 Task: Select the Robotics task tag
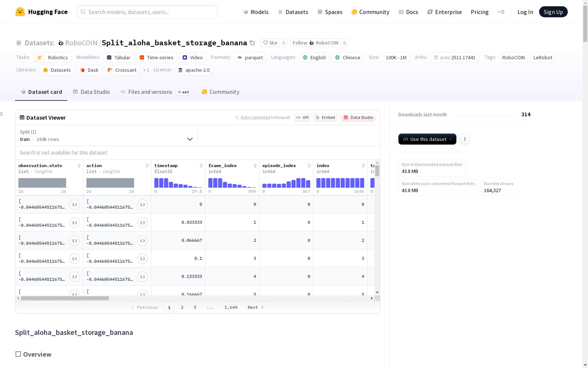pyautogui.click(x=52, y=57)
